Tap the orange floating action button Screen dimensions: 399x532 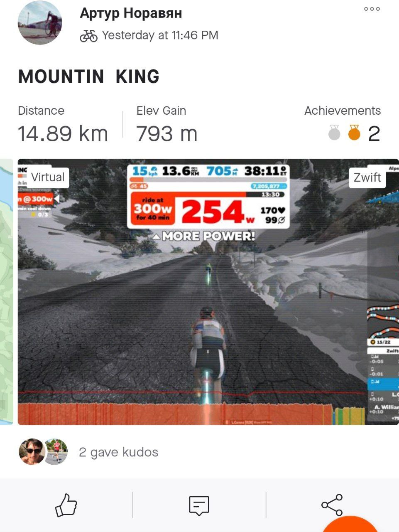[x=351, y=524]
